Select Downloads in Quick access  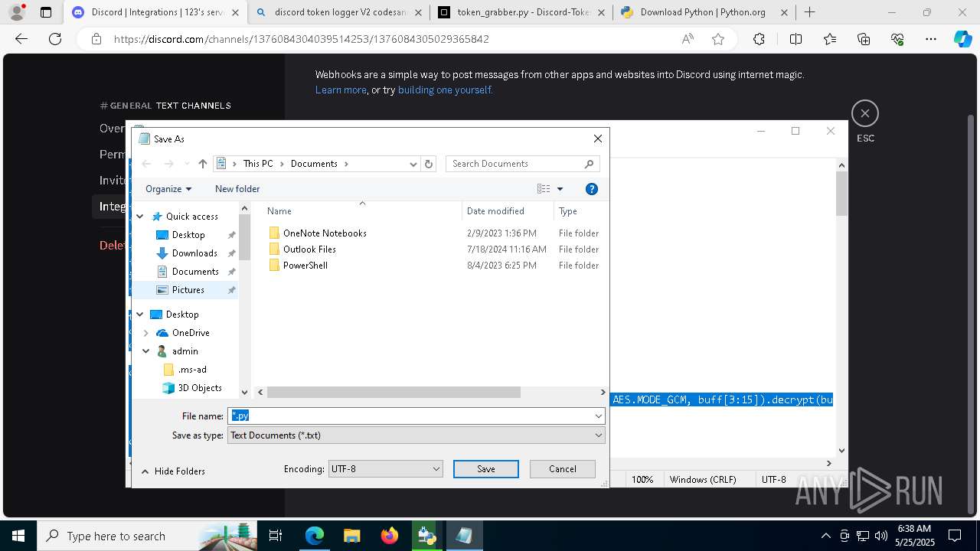(194, 253)
